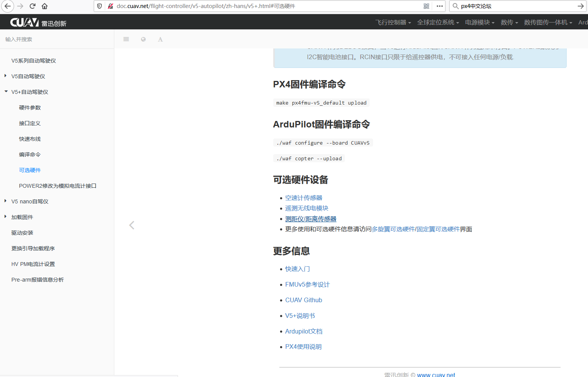Image resolution: width=588 pixels, height=377 pixels.
Task: Open HV PM电流计设置 sidebar item
Action: (x=33, y=264)
